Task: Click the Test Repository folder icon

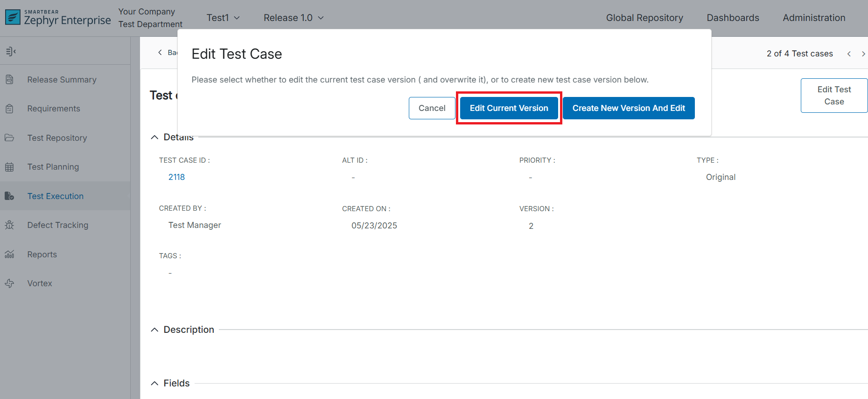Action: tap(9, 138)
